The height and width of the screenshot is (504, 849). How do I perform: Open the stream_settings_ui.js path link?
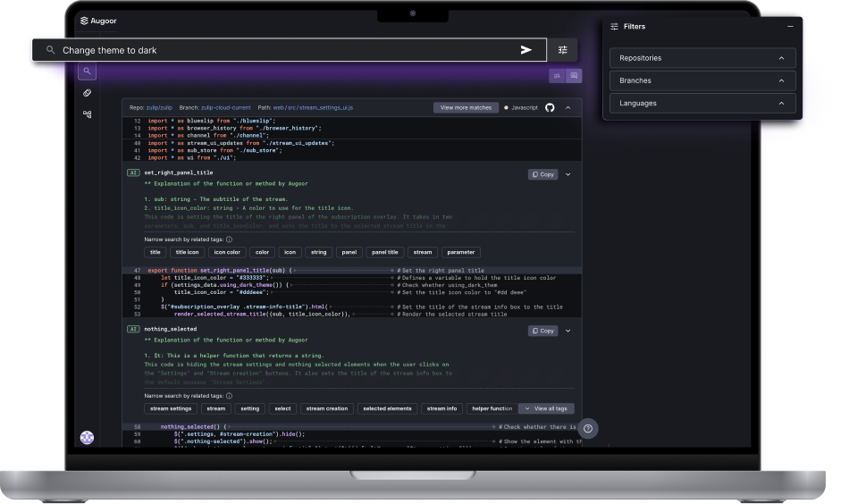click(313, 108)
